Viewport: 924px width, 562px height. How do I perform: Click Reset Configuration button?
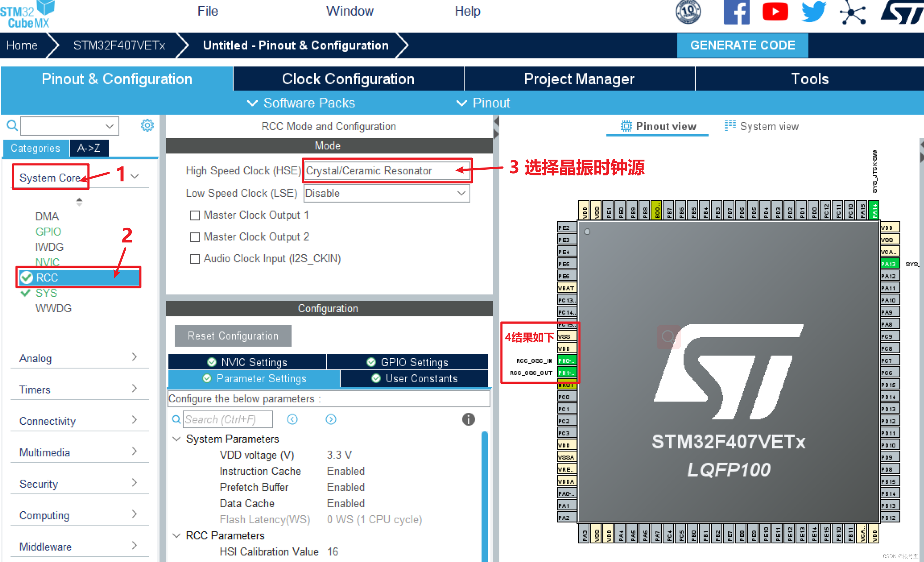pyautogui.click(x=233, y=336)
